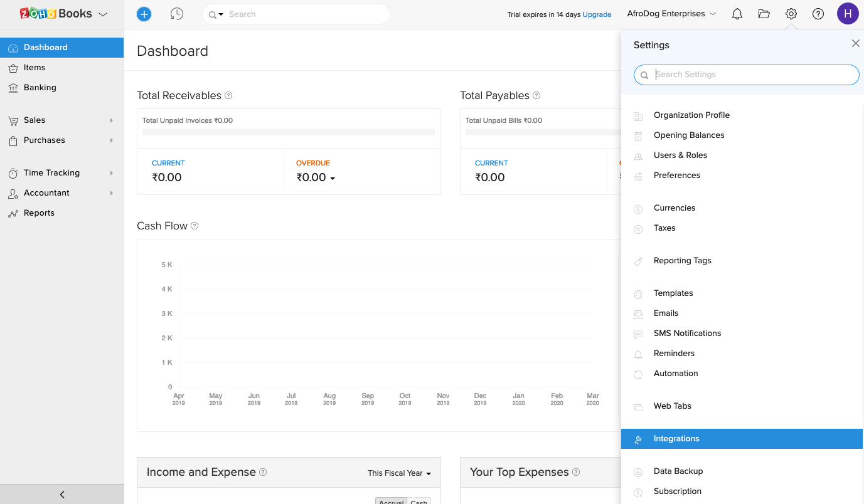The image size is (864, 504).
Task: Click the Total Receivables help icon
Action: click(x=228, y=95)
